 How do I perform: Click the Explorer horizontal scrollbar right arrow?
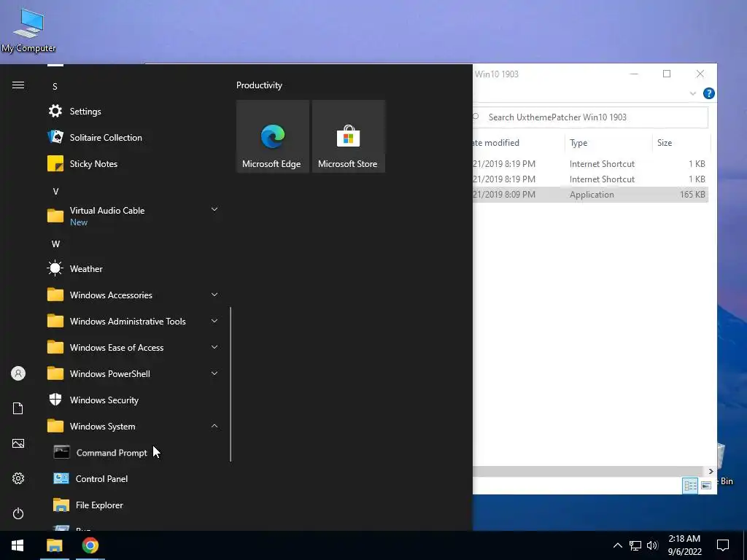(x=711, y=472)
